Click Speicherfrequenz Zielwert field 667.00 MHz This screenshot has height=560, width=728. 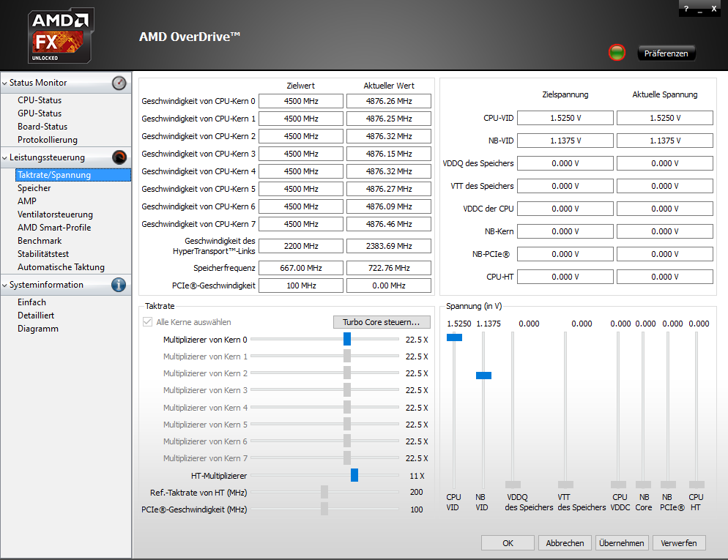coord(301,268)
